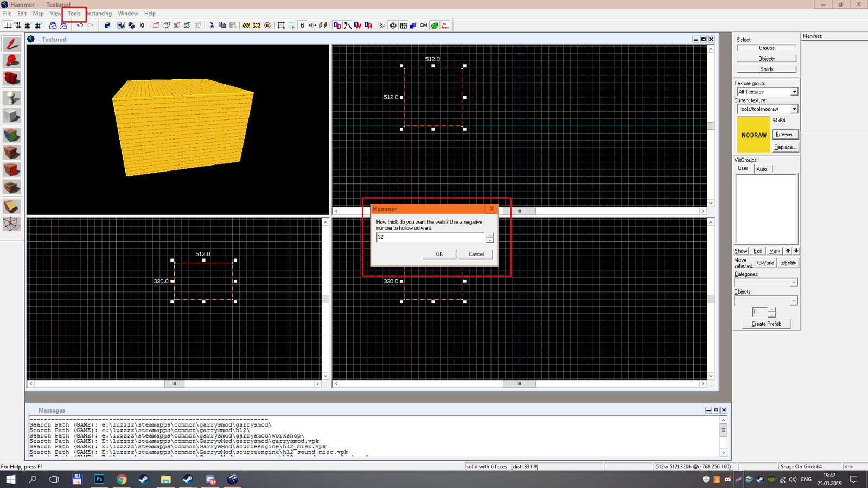Select the Selection tool (red arrow)

12,44
